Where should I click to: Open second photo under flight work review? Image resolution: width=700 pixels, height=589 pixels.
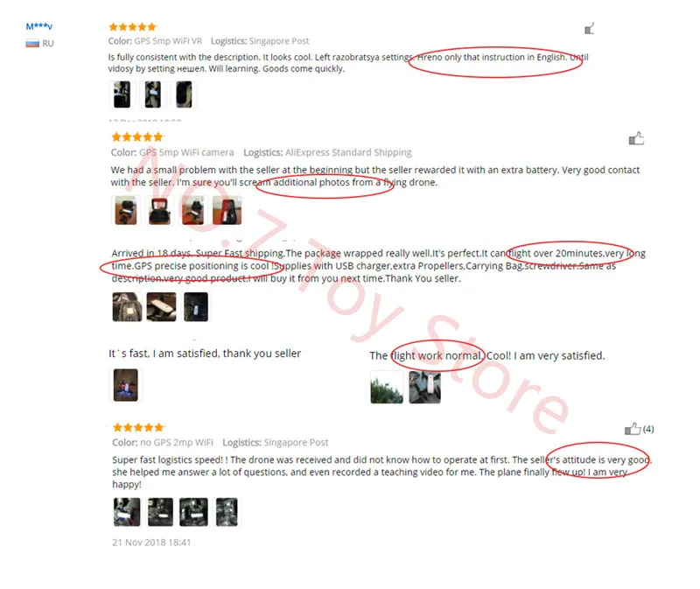tap(424, 387)
